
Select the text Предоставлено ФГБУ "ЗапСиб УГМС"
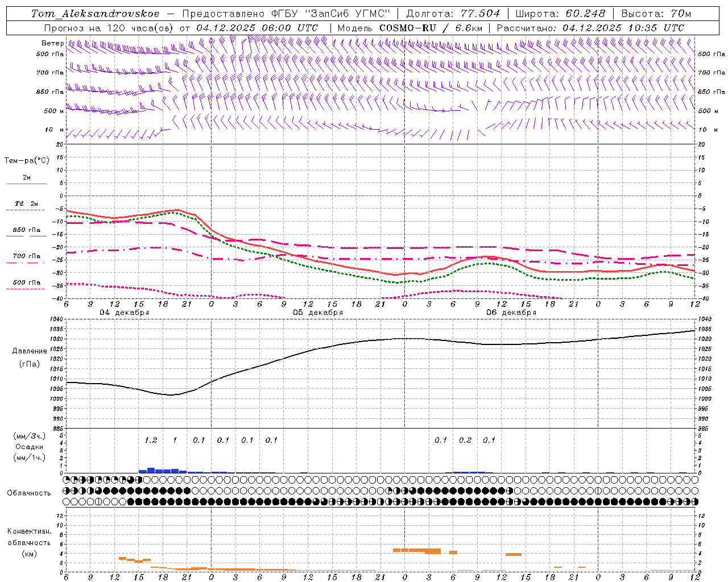coord(287,14)
